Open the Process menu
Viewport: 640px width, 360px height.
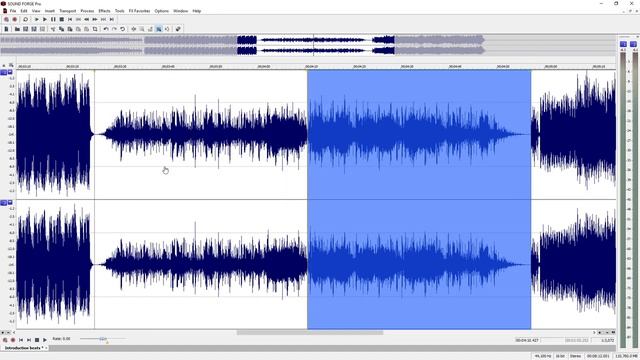(87, 11)
